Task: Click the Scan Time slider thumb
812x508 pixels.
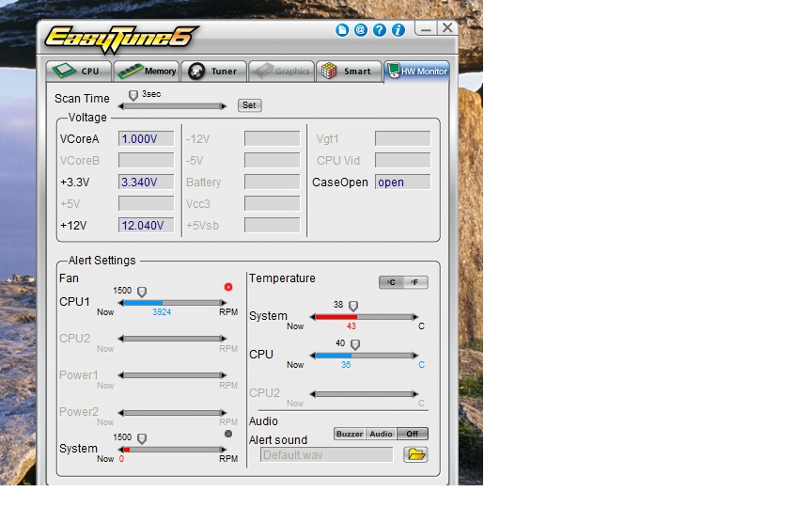Action: (133, 95)
